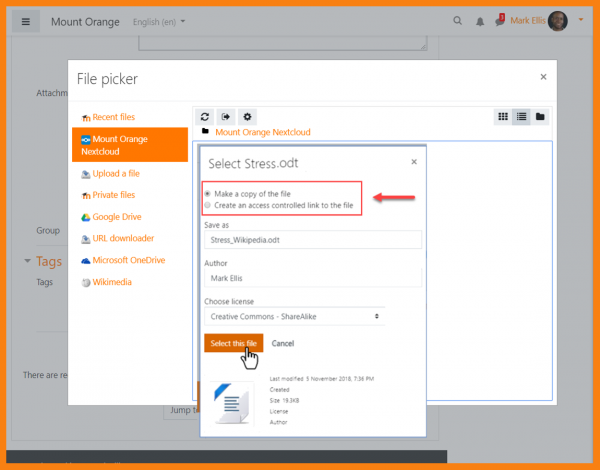Viewport: 600px width, 470px height.
Task: Select 'Create an access controlled link' option
Action: pos(207,205)
